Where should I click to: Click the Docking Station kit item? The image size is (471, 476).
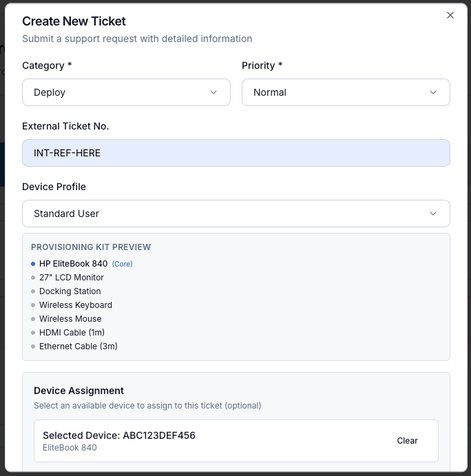(x=70, y=291)
